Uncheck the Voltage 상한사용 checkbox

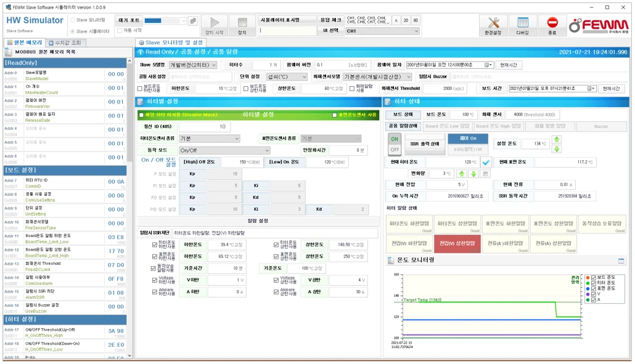coord(276,280)
